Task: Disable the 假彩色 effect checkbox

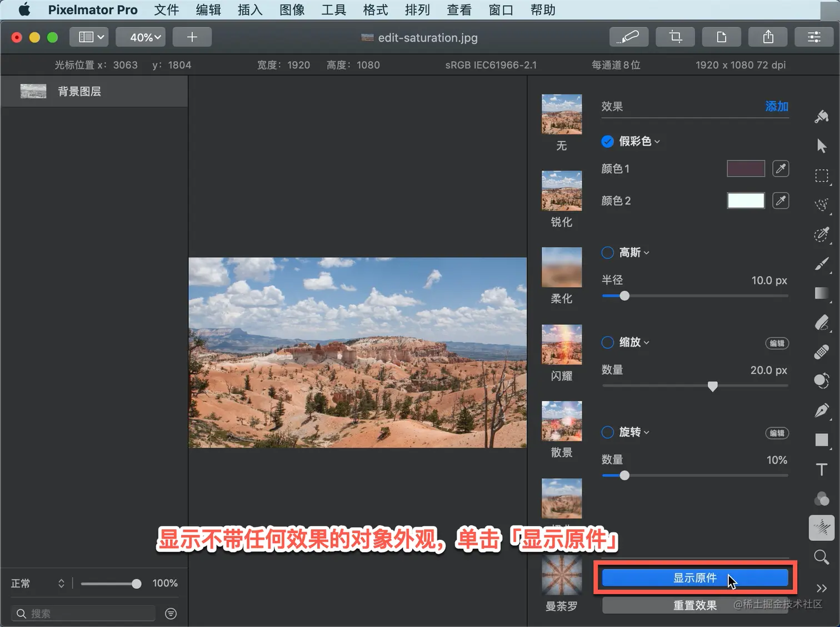Action: (608, 142)
